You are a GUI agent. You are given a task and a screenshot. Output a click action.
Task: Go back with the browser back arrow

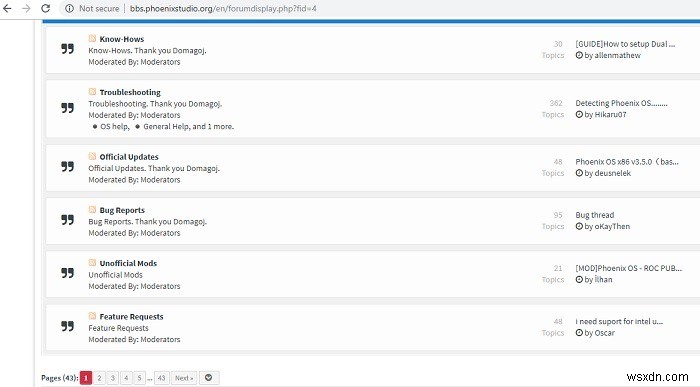pos(7,8)
